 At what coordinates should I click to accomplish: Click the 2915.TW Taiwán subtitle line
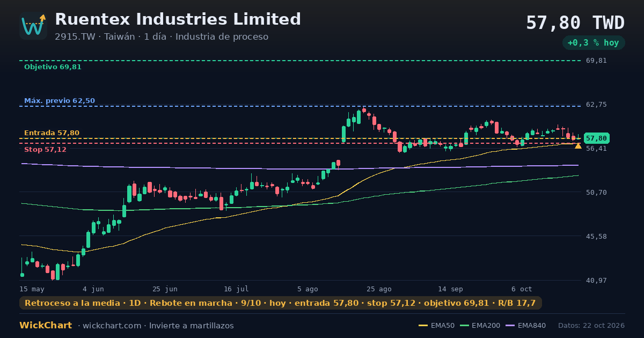coord(162,37)
